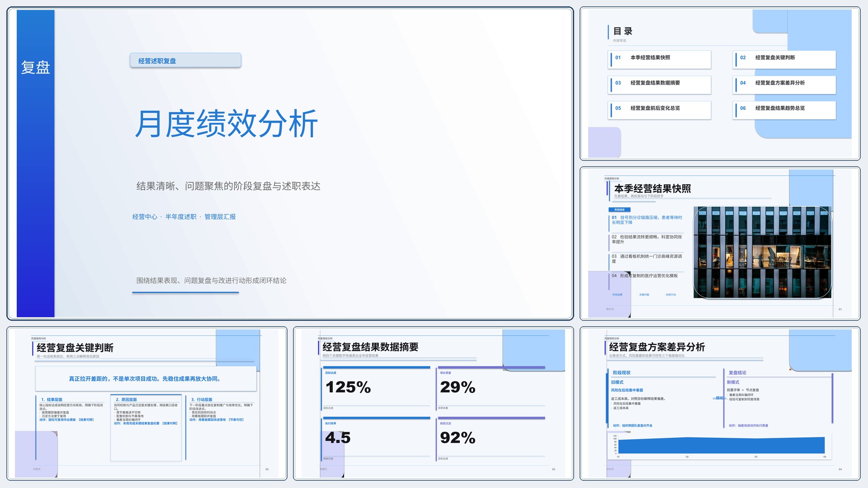This screenshot has width=868, height=488.
Task: Click the 经营述职复盘 tag on cover
Action: pyautogui.click(x=185, y=61)
